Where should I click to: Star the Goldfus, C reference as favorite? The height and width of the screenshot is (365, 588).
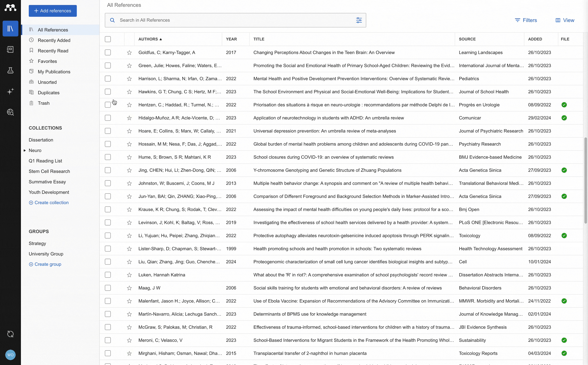pyautogui.click(x=129, y=53)
